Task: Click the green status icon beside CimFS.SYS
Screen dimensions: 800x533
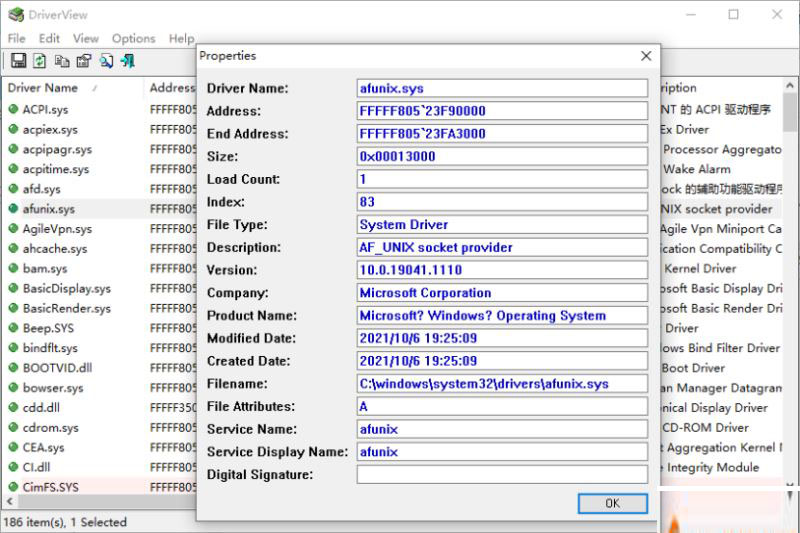Action: click(x=13, y=486)
